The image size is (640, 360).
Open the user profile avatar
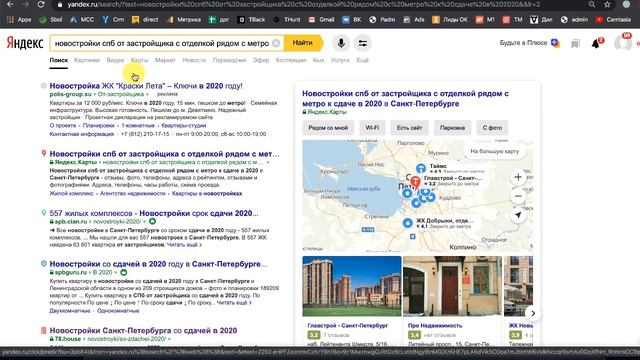pos(622,43)
